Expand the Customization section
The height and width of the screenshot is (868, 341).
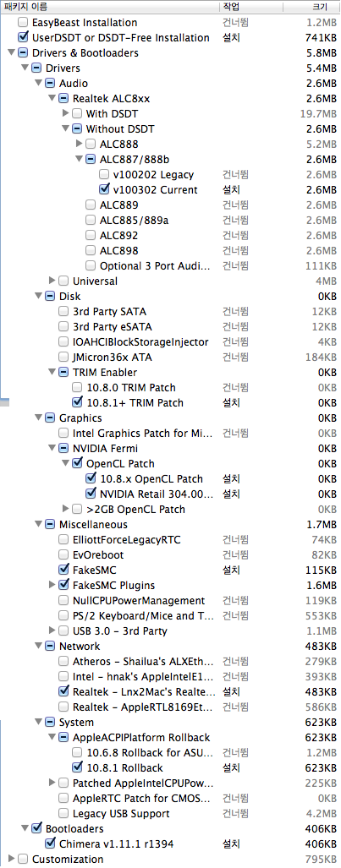point(12,859)
